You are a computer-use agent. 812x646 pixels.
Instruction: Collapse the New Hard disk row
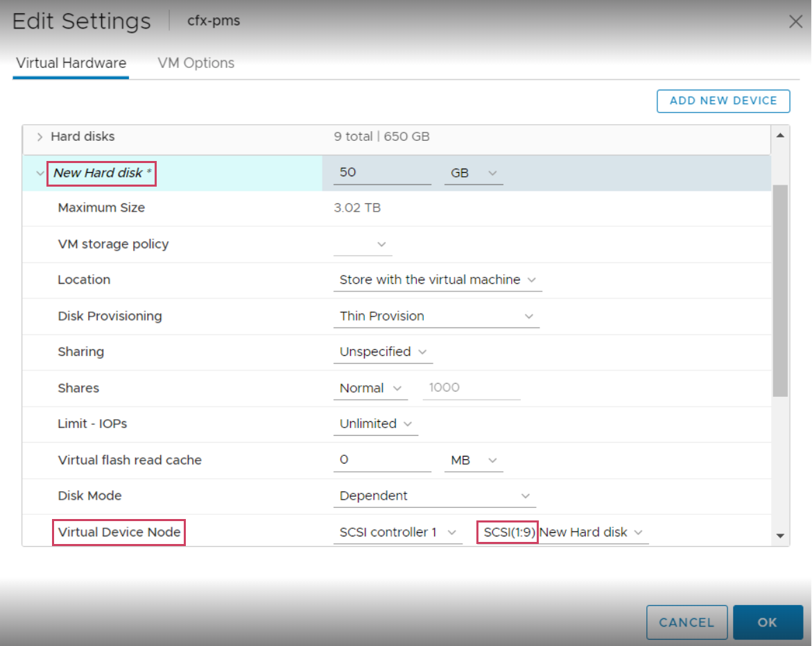(x=40, y=173)
